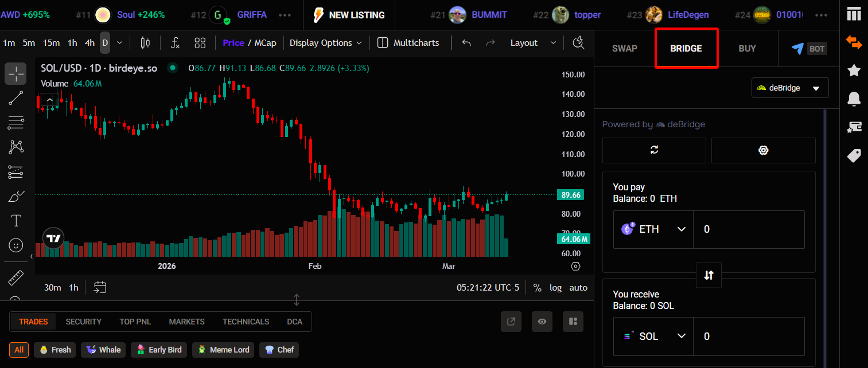The width and height of the screenshot is (868, 368).
Task: Select the All trades filter
Action: 19,350
